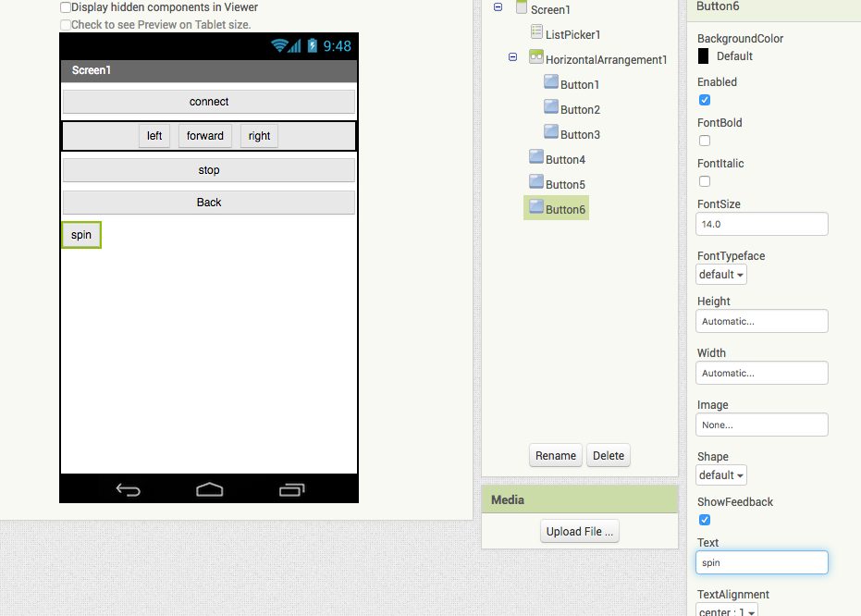Click the ListPicker1 component icon
The width and height of the screenshot is (861, 616).
[x=536, y=31]
